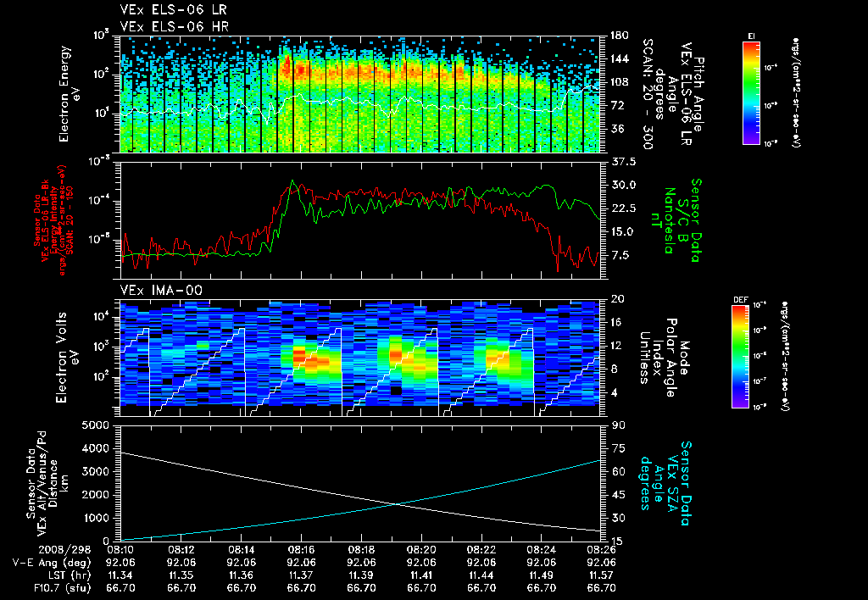
Task: Click the 'VEx Alt/Venus/Pd' axis label
Action: coord(42,484)
